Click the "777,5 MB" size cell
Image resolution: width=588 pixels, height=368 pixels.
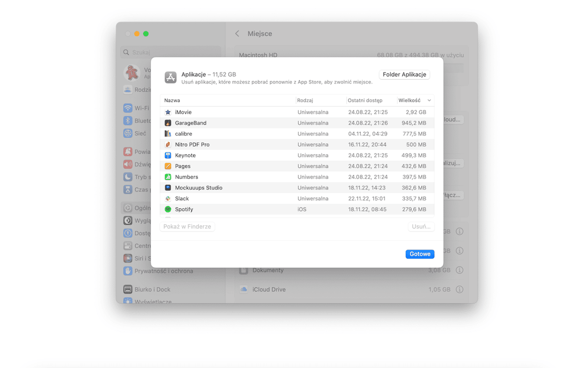click(414, 134)
